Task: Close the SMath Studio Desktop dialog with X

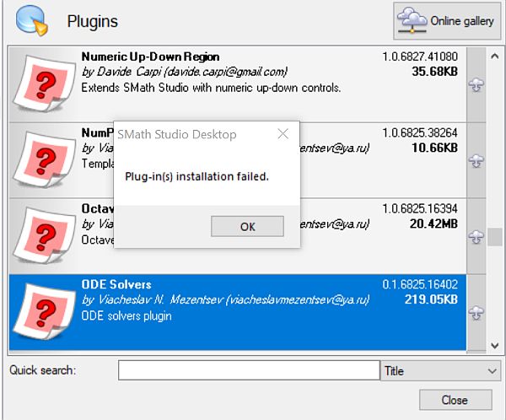Action: coord(283,134)
